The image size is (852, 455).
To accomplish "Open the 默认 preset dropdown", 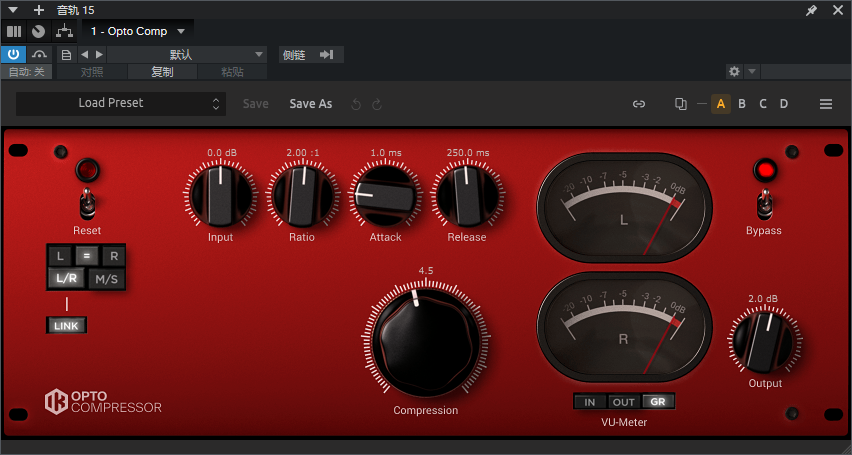I will click(x=187, y=55).
